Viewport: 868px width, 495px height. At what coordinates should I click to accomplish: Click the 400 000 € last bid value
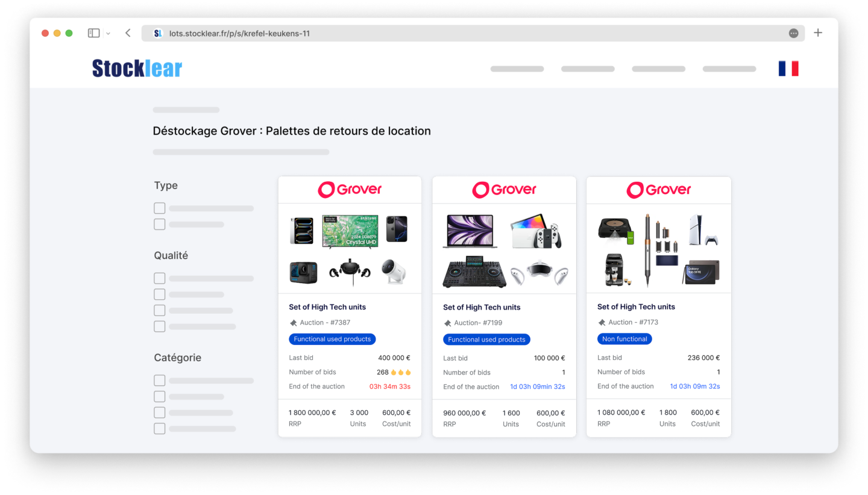point(394,358)
